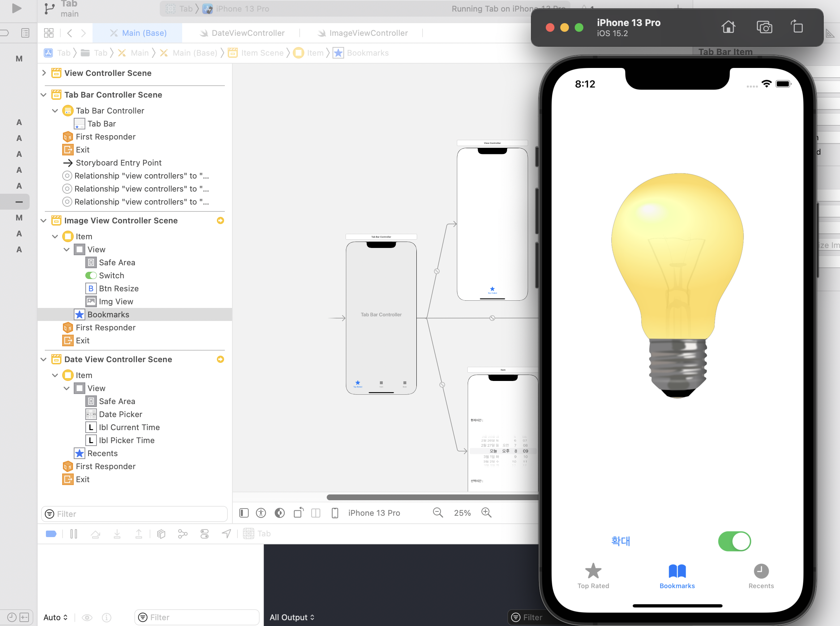Switch to the DateViewController tab

248,33
